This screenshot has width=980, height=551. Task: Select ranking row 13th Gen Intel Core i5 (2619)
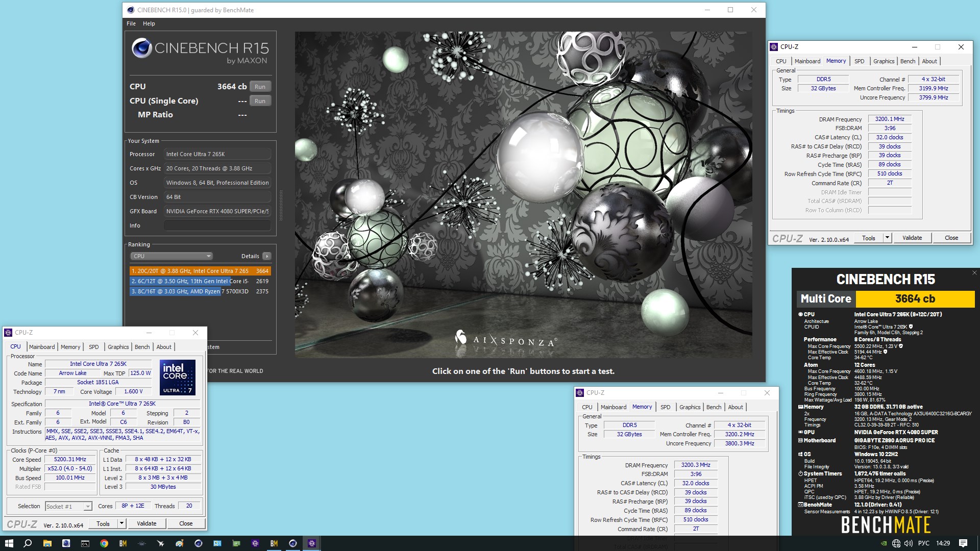pos(200,281)
